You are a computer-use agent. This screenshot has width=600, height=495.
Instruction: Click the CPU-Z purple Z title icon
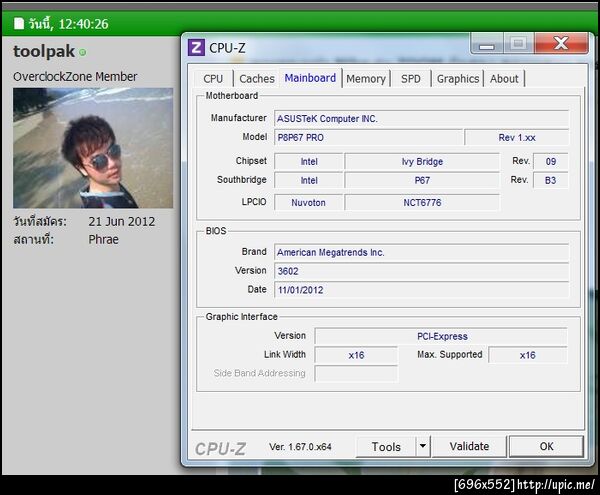[x=196, y=48]
